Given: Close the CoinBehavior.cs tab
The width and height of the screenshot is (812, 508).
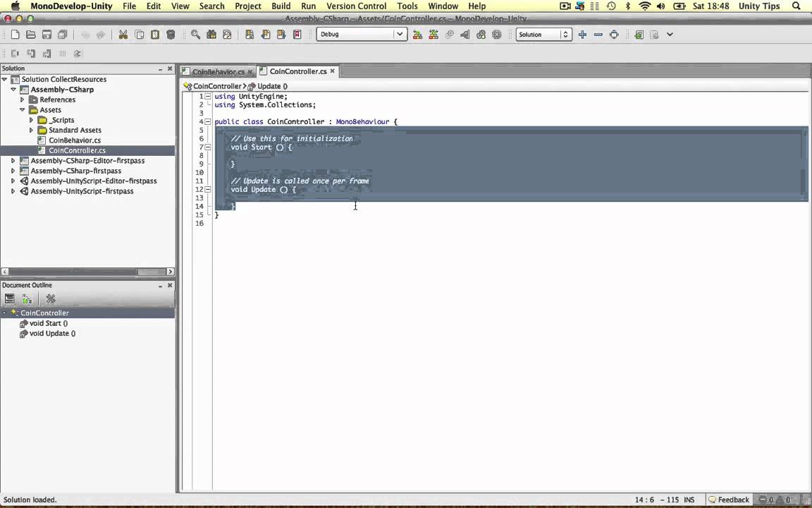Looking at the screenshot, I should (x=250, y=72).
